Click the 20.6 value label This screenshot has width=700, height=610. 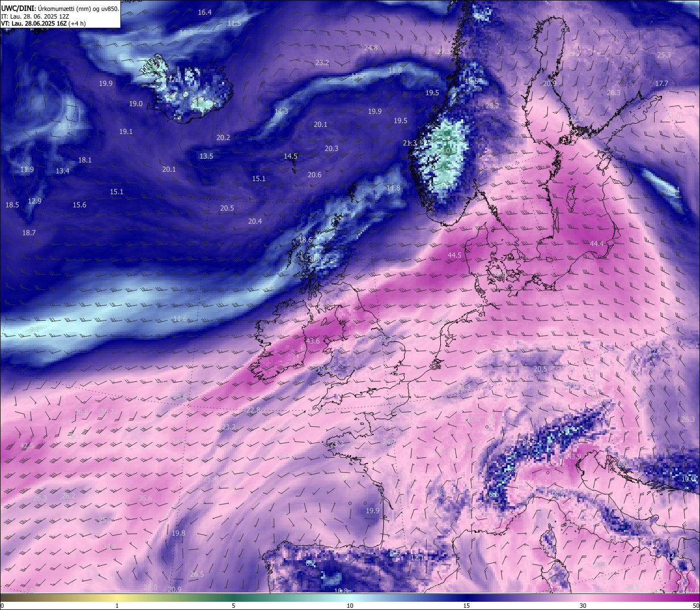click(x=314, y=175)
